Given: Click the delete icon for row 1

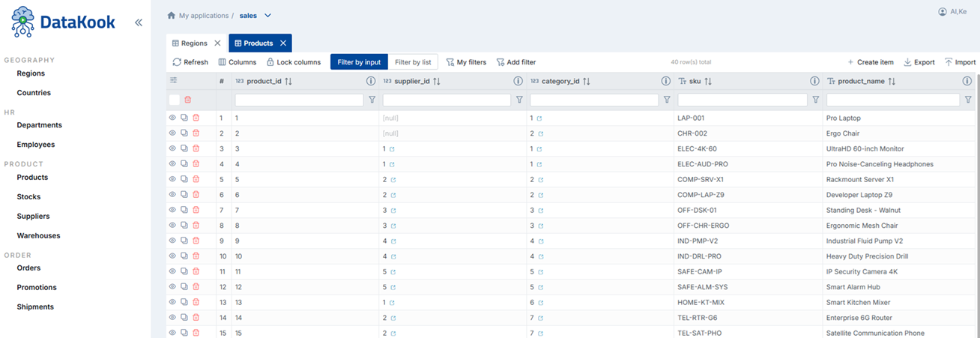Looking at the screenshot, I should tap(196, 118).
